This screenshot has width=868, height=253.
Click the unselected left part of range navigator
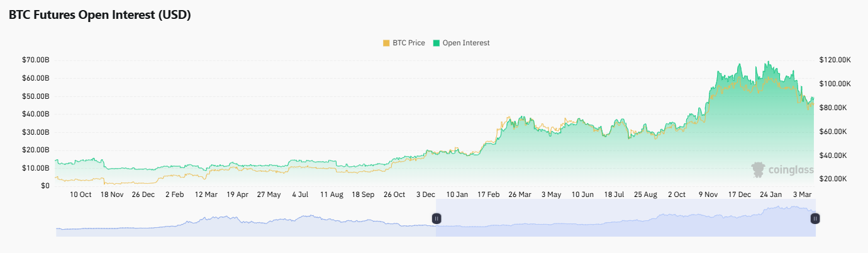[245, 220]
